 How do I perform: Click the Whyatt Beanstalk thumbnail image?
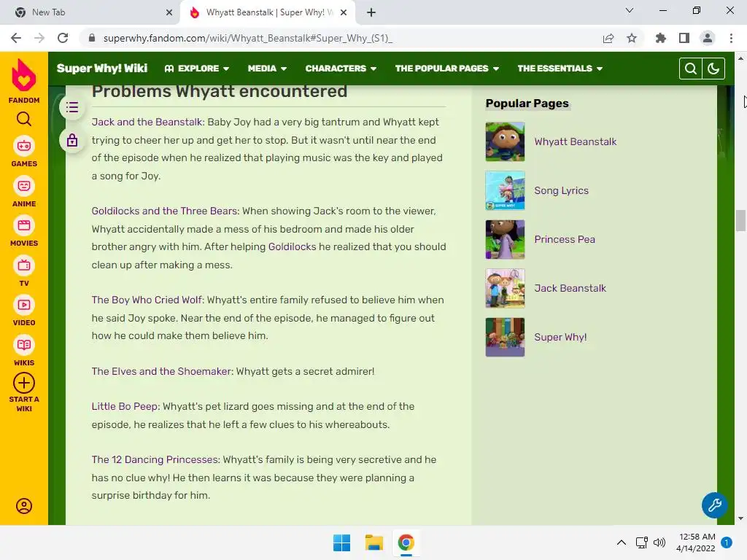[505, 141]
